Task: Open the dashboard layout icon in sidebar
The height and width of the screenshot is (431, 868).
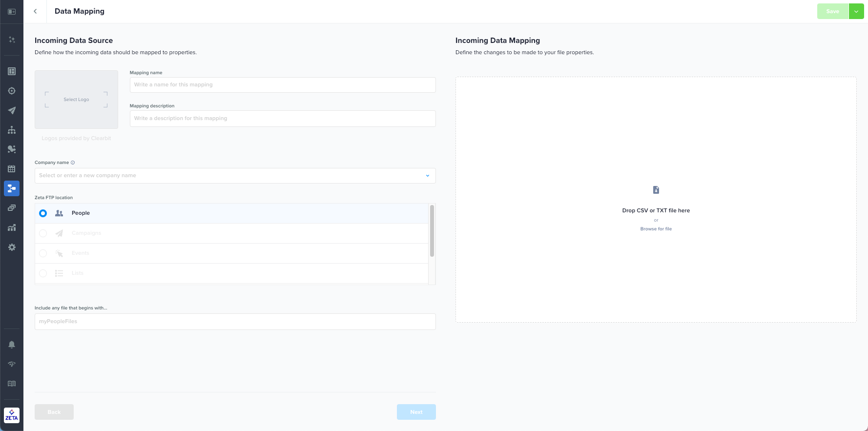Action: [x=12, y=71]
